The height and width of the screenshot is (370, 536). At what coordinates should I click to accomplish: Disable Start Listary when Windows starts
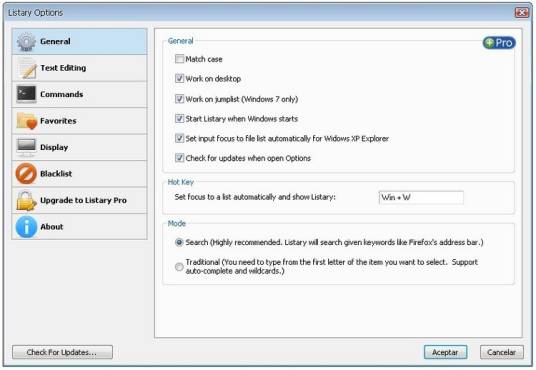(x=179, y=119)
